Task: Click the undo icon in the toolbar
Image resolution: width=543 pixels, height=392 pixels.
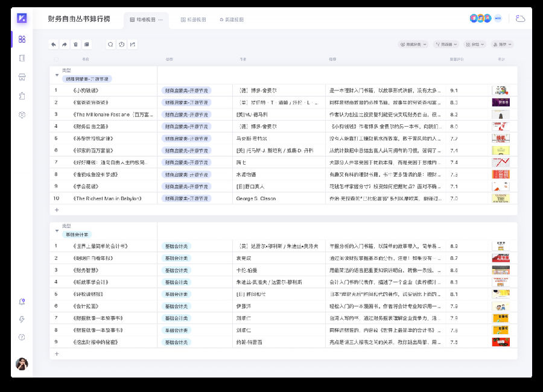Action: [x=53, y=45]
